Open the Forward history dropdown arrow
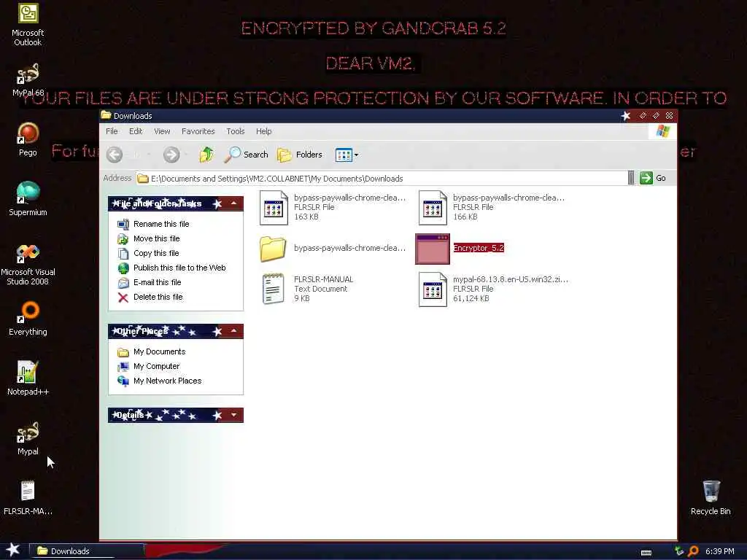The height and width of the screenshot is (560, 747). tap(186, 155)
